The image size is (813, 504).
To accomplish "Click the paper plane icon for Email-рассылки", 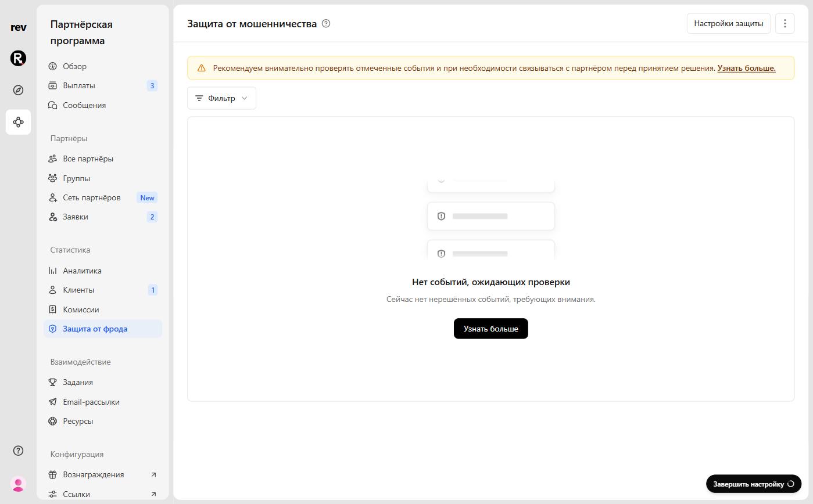I will tap(52, 402).
